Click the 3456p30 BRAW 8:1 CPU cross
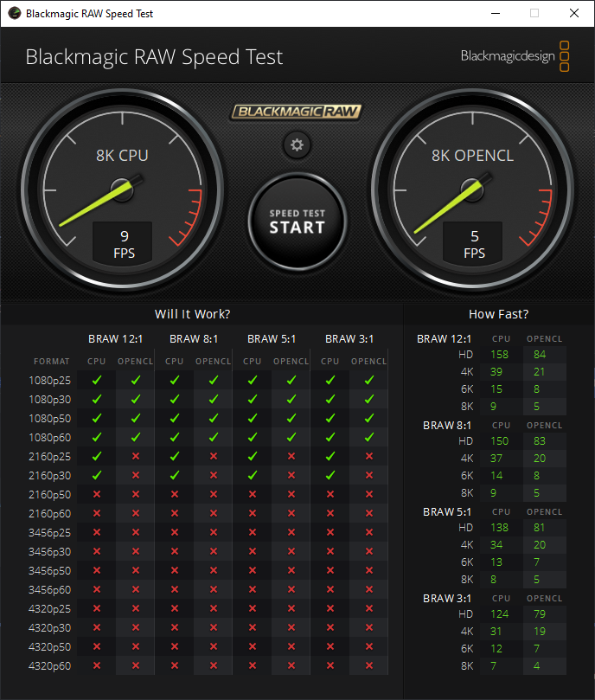Screen dimensions: 595x700 click(x=175, y=551)
